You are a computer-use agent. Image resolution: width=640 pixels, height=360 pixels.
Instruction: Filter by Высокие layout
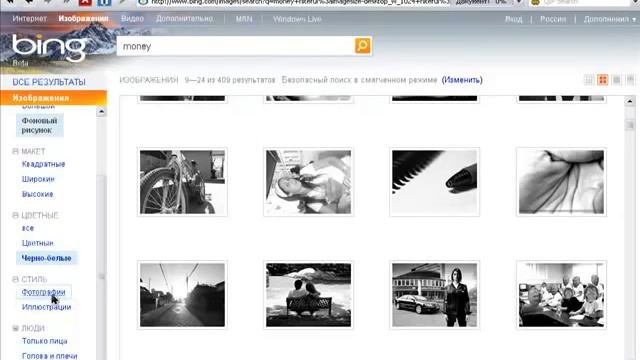pyautogui.click(x=38, y=194)
